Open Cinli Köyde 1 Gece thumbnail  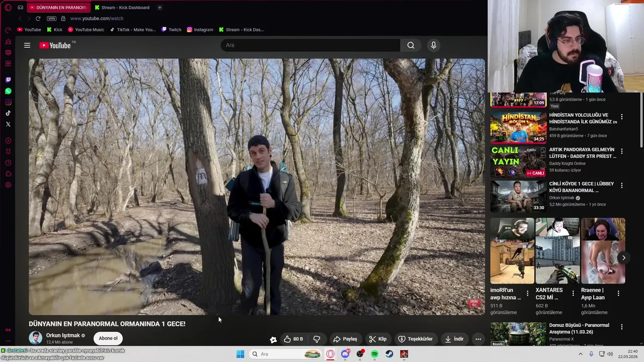click(x=518, y=196)
